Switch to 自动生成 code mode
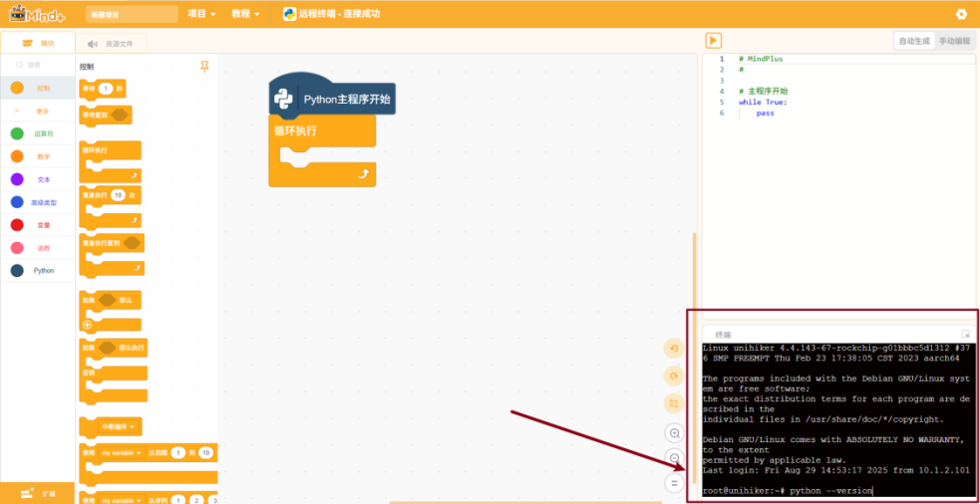Viewport: 980px width, 504px height. (913, 41)
